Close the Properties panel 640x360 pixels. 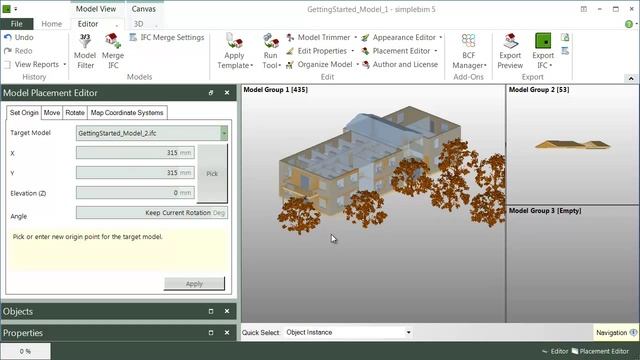pos(227,333)
